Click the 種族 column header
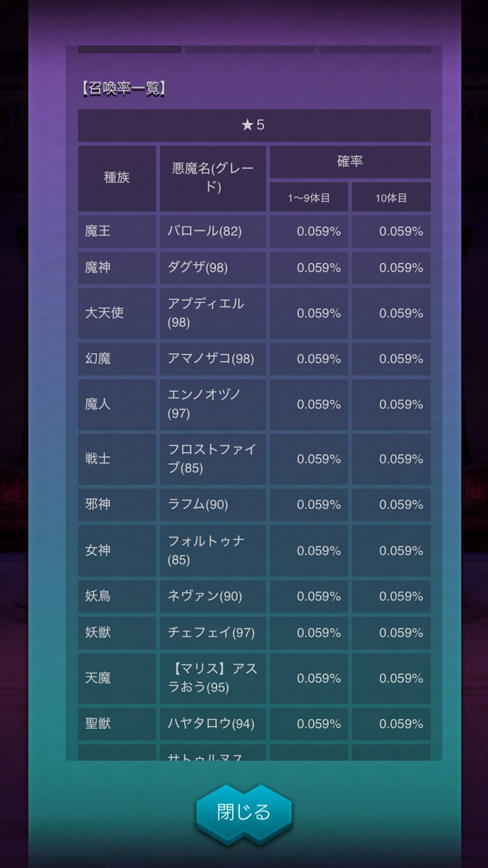The width and height of the screenshot is (488, 868). point(117,178)
